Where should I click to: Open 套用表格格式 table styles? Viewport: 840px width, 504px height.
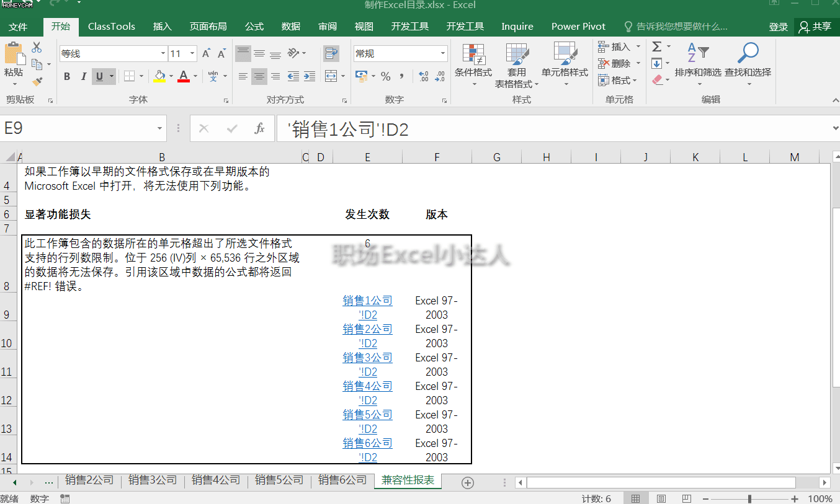click(517, 65)
